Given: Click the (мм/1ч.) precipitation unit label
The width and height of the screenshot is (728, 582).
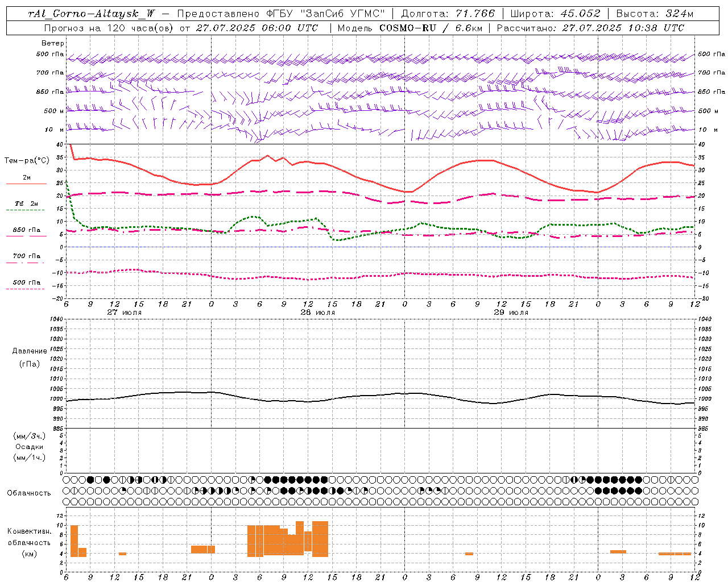Looking at the screenshot, I should tap(30, 458).
